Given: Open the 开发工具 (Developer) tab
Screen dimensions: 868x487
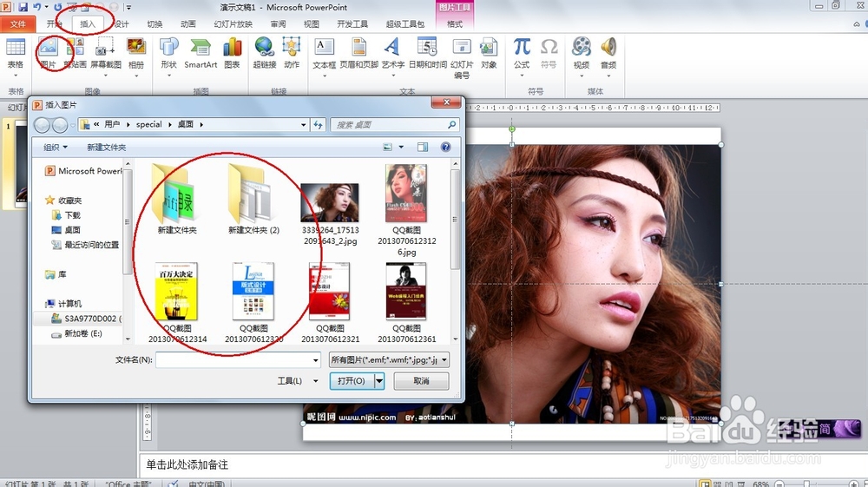Looking at the screenshot, I should (352, 23).
